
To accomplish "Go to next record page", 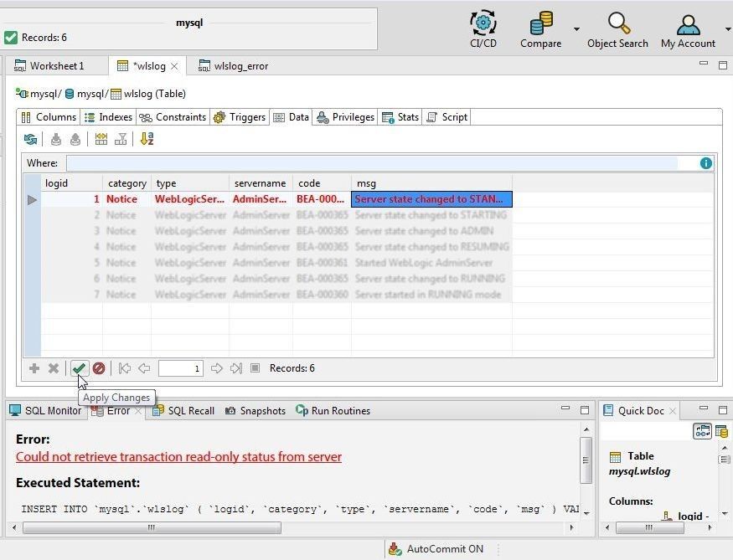I will (x=216, y=368).
